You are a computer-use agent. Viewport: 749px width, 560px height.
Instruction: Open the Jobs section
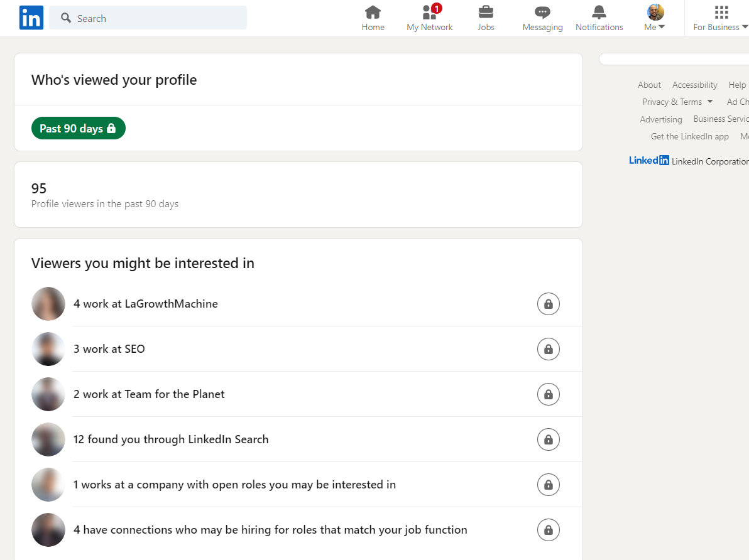coord(486,18)
